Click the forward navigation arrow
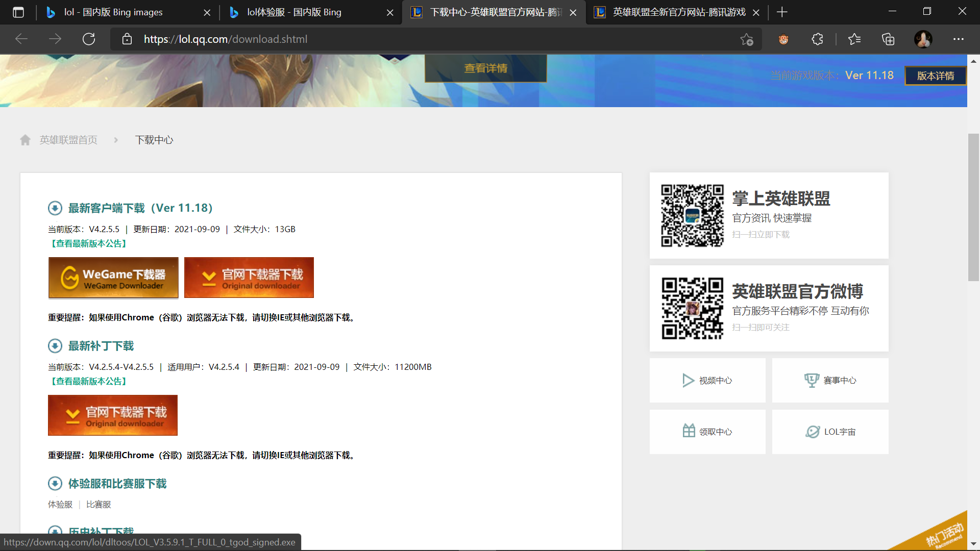The image size is (980, 551). pos(55,39)
